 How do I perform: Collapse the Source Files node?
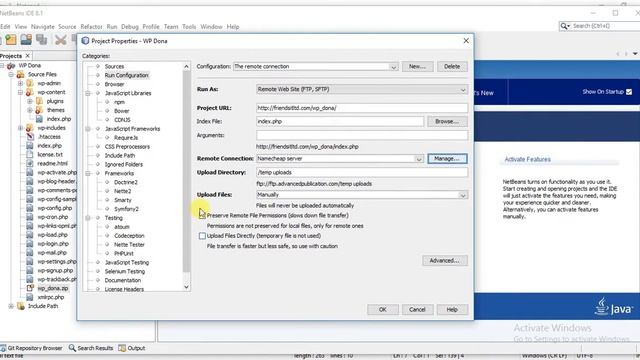(11, 74)
